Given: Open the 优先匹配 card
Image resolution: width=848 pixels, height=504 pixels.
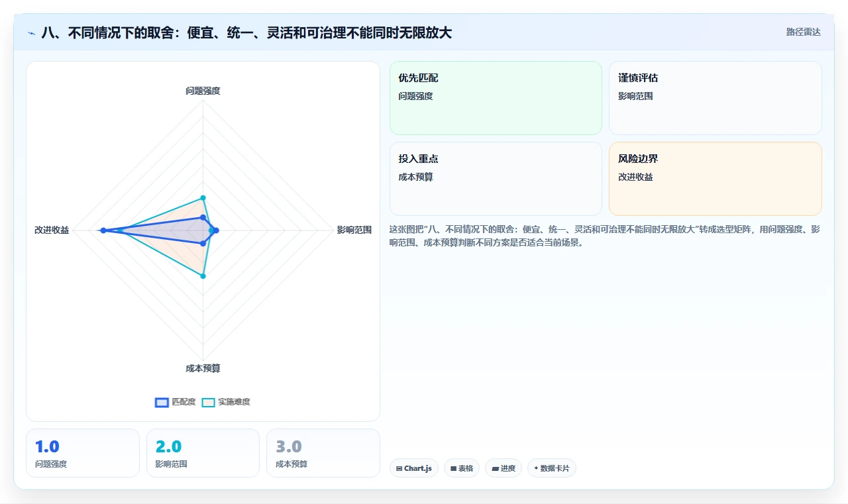Looking at the screenshot, I should coord(496,98).
